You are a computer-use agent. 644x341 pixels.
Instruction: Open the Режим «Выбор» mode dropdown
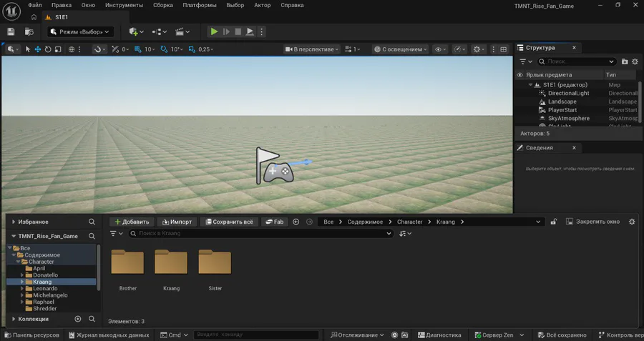point(80,31)
